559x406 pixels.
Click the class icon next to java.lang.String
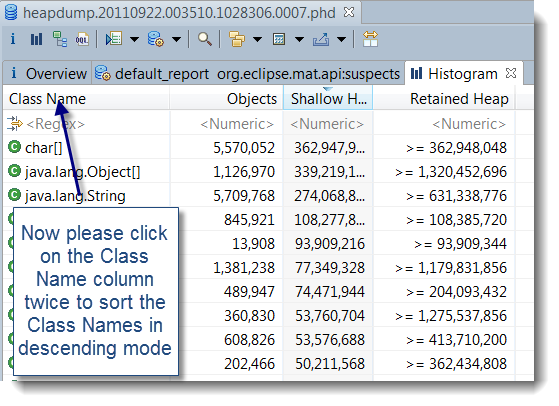15,195
